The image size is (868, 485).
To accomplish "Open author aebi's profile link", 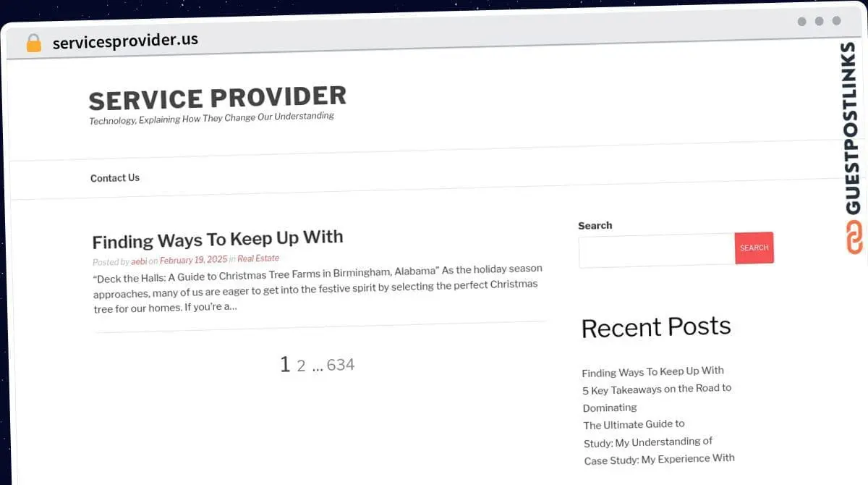I will (x=139, y=261).
